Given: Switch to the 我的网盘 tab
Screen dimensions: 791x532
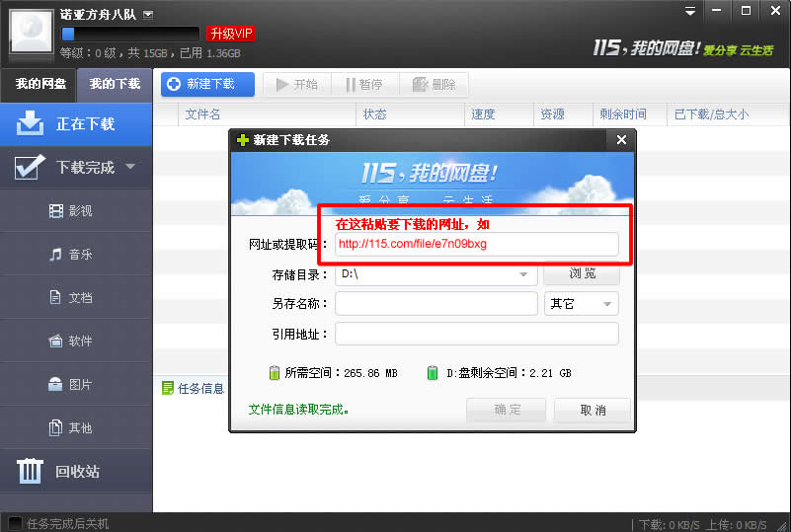Looking at the screenshot, I should pos(40,84).
